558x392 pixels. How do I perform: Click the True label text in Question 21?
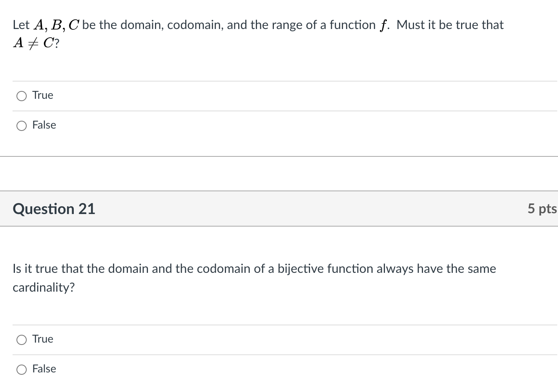click(x=42, y=339)
